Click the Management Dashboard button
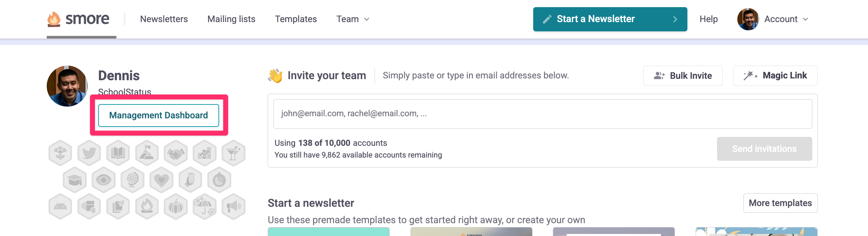This screenshot has height=236, width=868. point(158,115)
